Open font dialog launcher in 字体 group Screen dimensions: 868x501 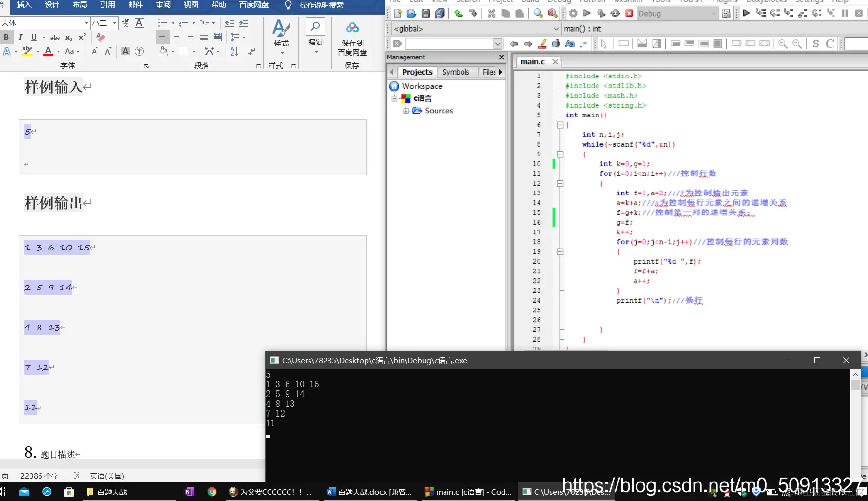tap(146, 66)
